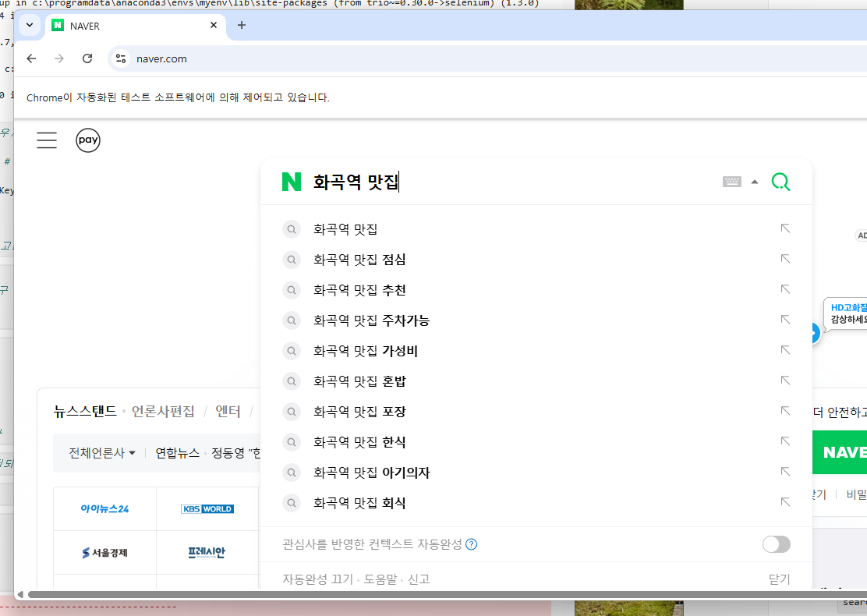Switch to 엔터 tab

click(228, 412)
